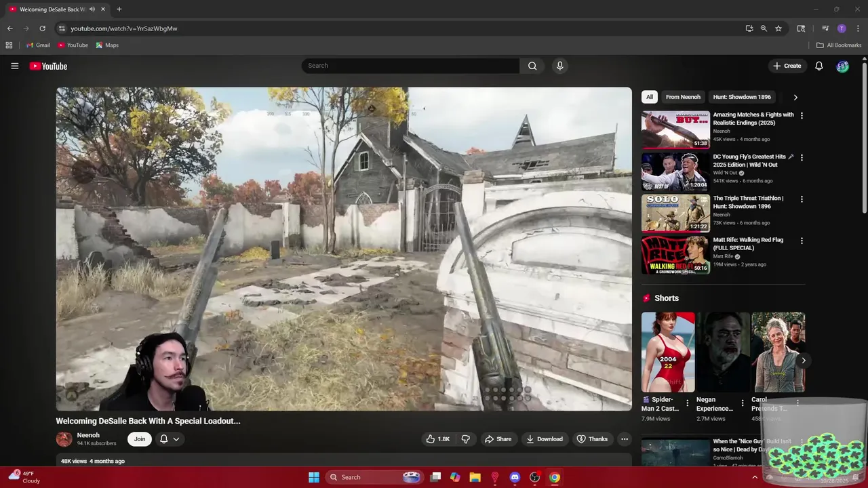Image resolution: width=868 pixels, height=488 pixels.
Task: Open options for Matt Rife video
Action: point(802,241)
